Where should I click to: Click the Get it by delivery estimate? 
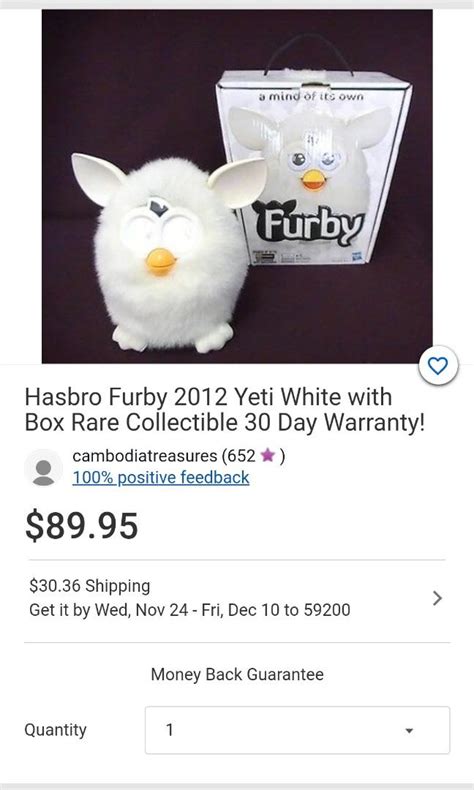[x=189, y=610]
